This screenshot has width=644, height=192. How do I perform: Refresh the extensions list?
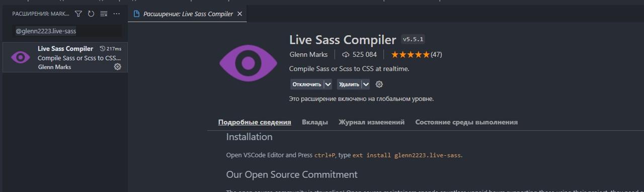pos(91,14)
